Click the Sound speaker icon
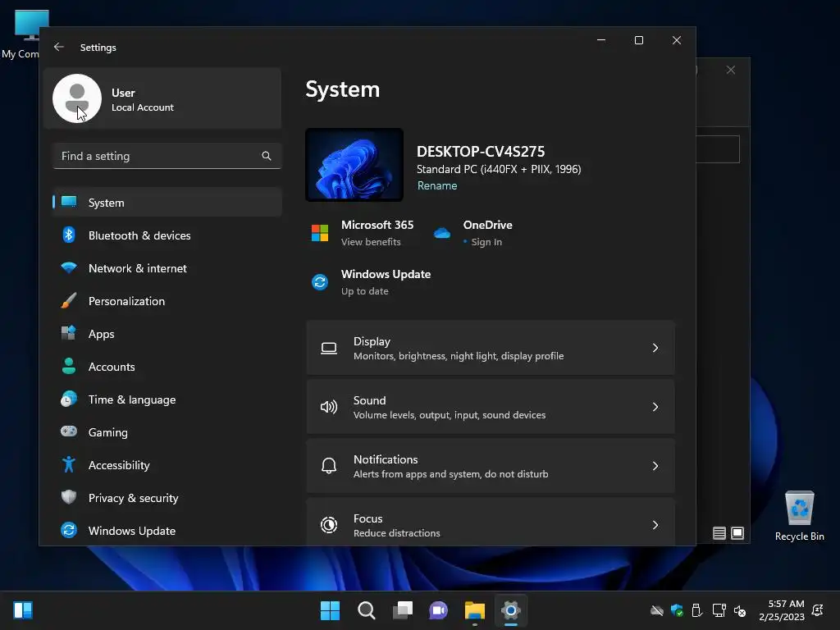Viewport: 840px width, 630px height. (x=329, y=407)
